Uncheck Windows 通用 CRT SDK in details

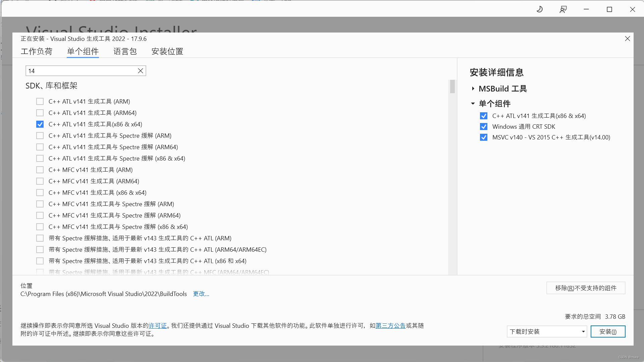[483, 127]
